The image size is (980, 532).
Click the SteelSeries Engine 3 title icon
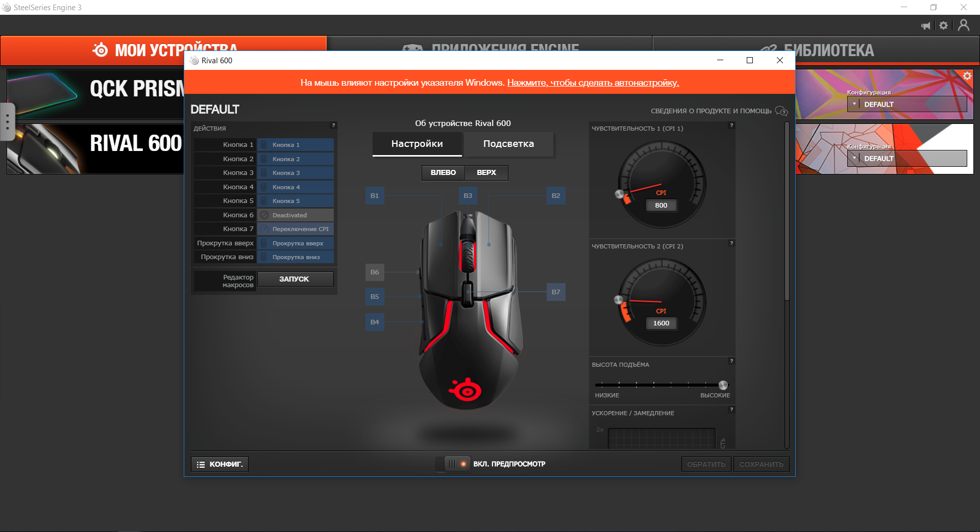coord(7,8)
